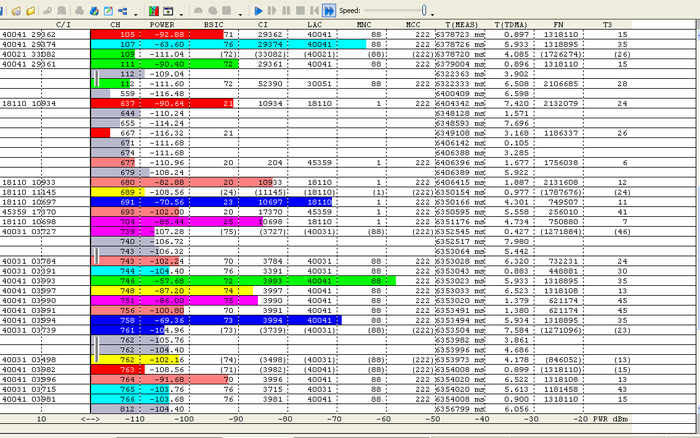The image size is (700, 438).
Task: Click the Speed slider handle
Action: point(424,10)
